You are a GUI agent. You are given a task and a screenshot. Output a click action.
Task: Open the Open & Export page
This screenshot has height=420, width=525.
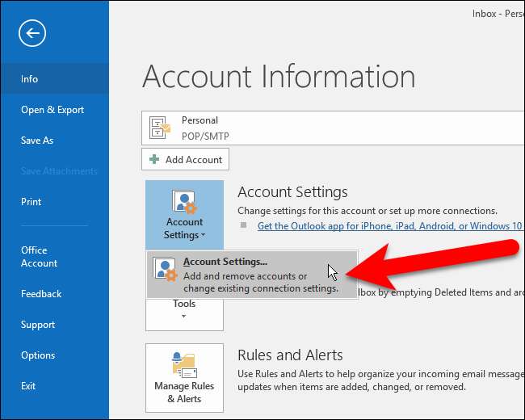click(x=52, y=110)
